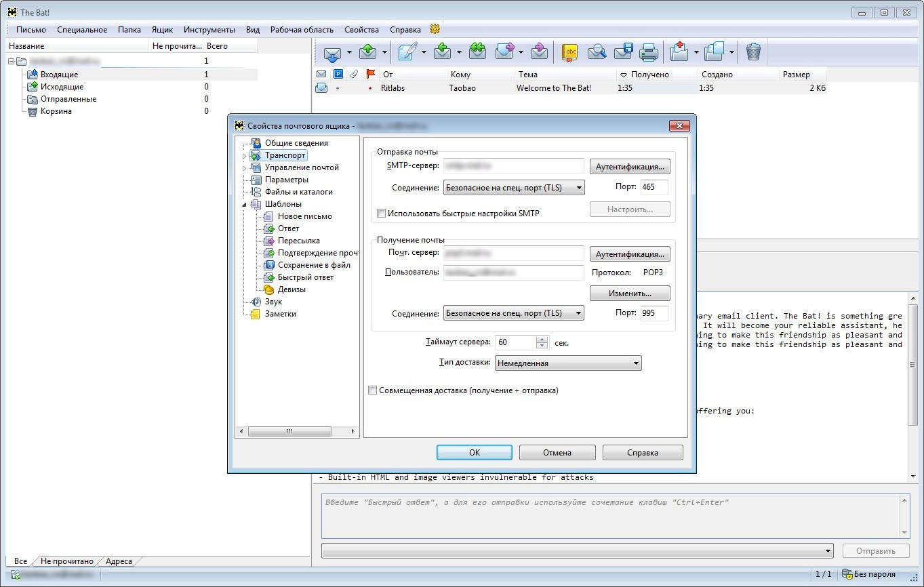Click the move message to folder icon

(x=680, y=52)
